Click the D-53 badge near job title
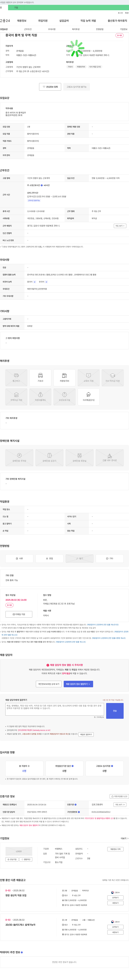The image size is (129, 980). coord(119,35)
